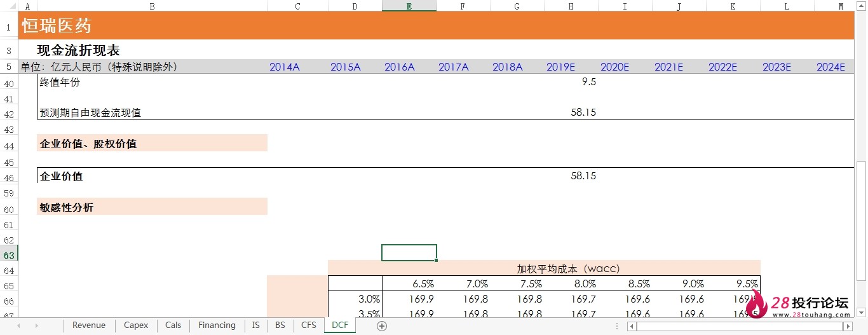This screenshot has width=868, height=335.
Task: Click the 现金流折现表 heading cell
Action: click(x=79, y=50)
